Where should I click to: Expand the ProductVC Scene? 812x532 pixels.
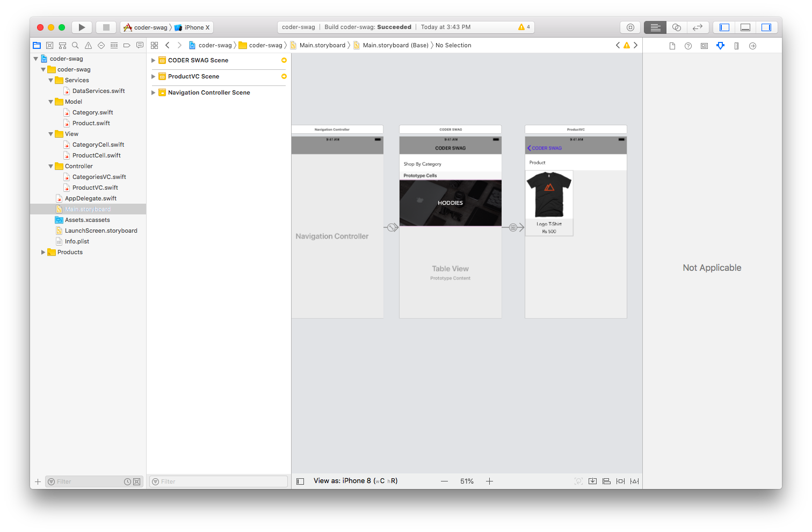(154, 77)
